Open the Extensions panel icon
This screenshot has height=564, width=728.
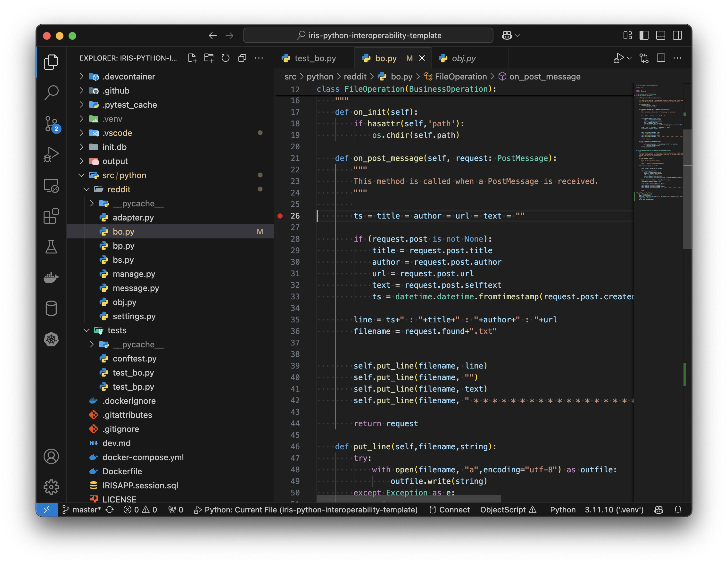51,216
